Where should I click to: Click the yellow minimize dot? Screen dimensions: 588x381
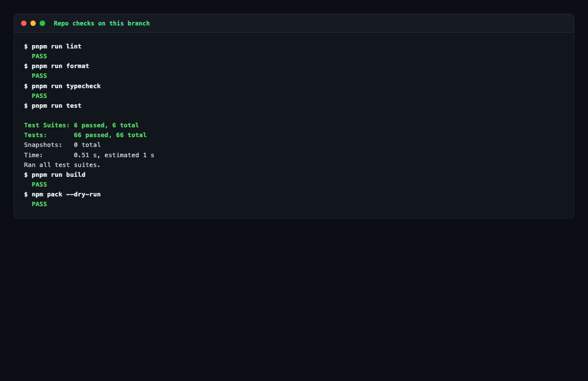33,23
